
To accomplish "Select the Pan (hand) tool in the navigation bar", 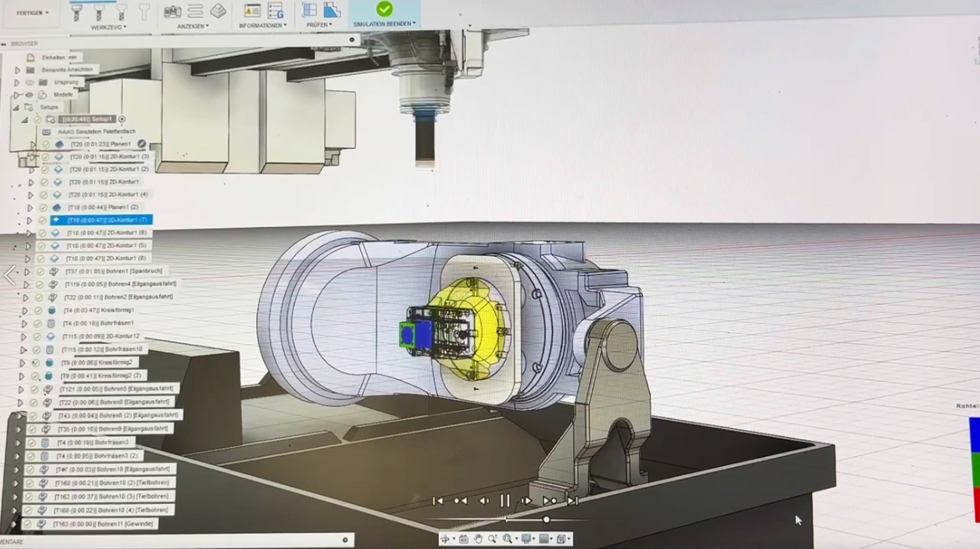I will (478, 540).
